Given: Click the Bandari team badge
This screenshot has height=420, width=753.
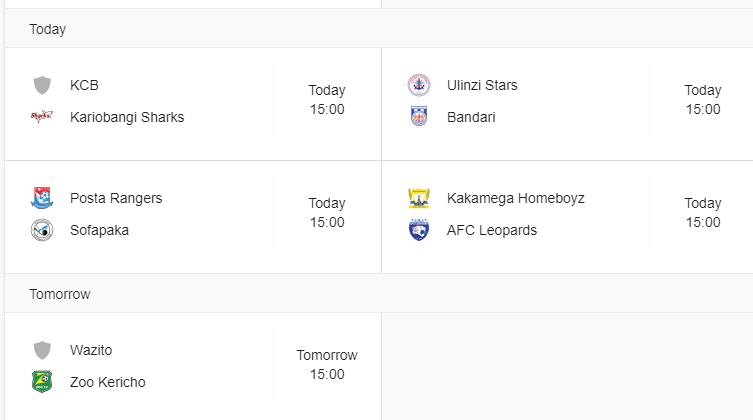Looking at the screenshot, I should (x=419, y=117).
